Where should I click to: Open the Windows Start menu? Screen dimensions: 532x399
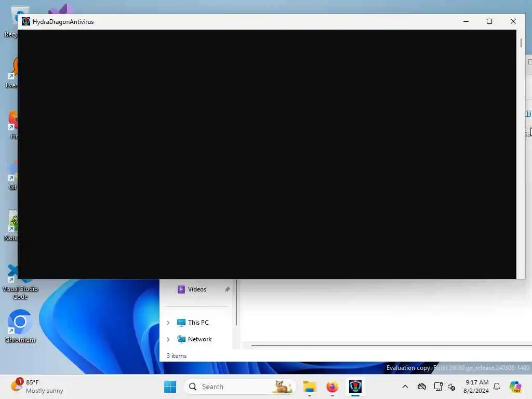170,387
